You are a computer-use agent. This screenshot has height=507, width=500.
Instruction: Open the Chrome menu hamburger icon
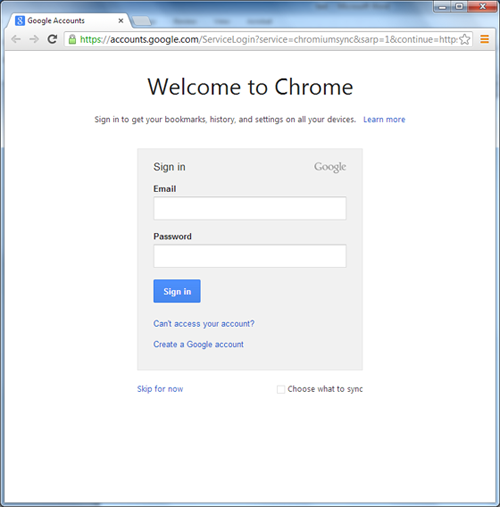pos(484,39)
